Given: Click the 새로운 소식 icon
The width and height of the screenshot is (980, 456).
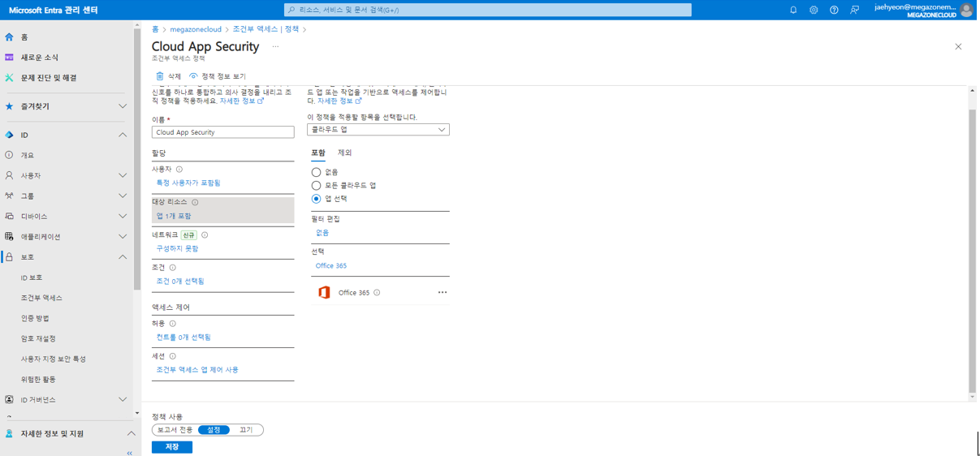Looking at the screenshot, I should [x=9, y=58].
